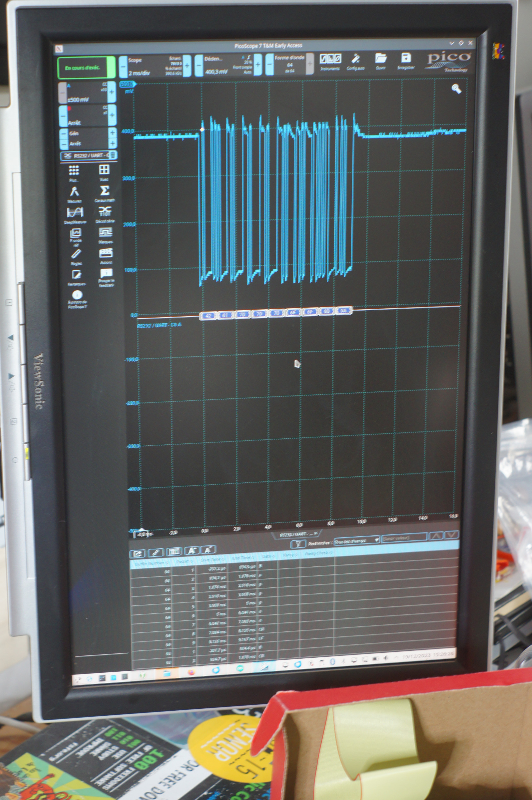Click the filter funnel button

(x=298, y=544)
